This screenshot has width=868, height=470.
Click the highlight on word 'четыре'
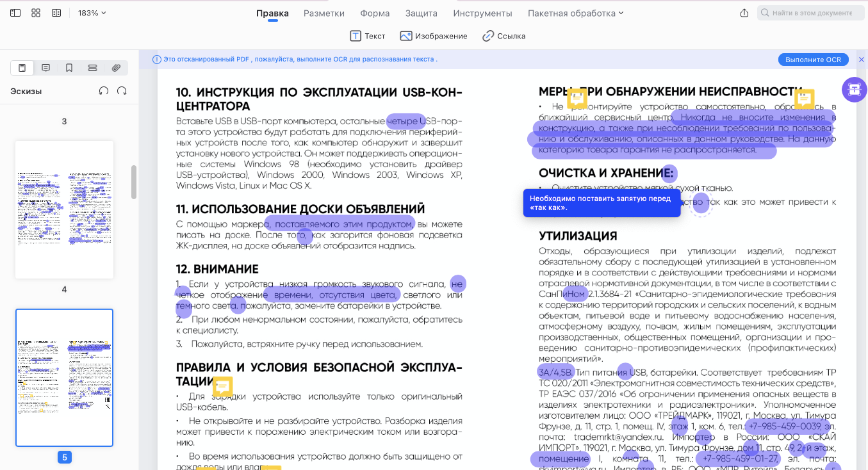click(406, 120)
